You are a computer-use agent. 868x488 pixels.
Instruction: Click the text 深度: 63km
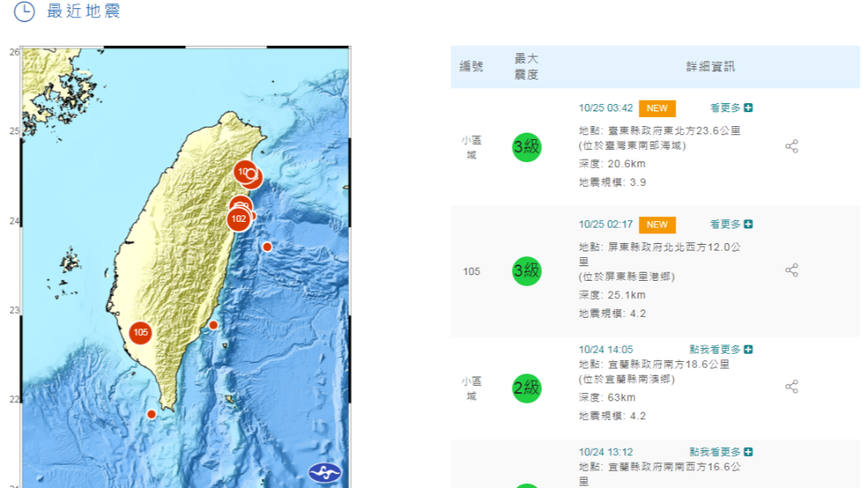click(607, 397)
